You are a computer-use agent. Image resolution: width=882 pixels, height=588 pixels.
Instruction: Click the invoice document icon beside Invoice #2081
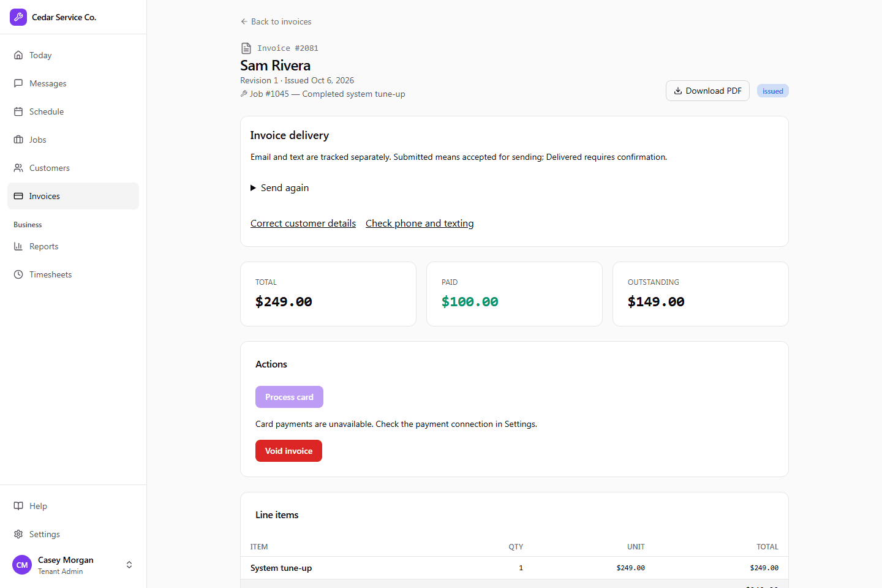[x=246, y=48]
